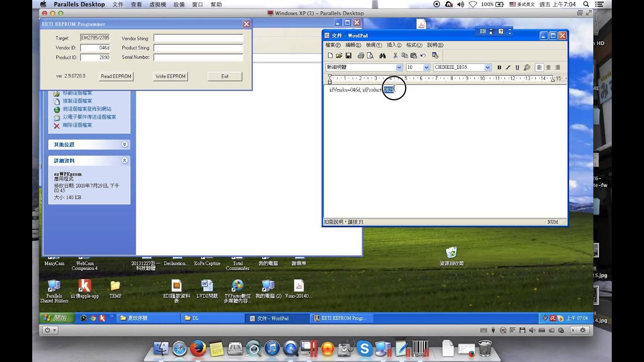Image resolution: width=644 pixels, height=362 pixels.
Task: Select Align Right in WordPad
Action: point(557,67)
